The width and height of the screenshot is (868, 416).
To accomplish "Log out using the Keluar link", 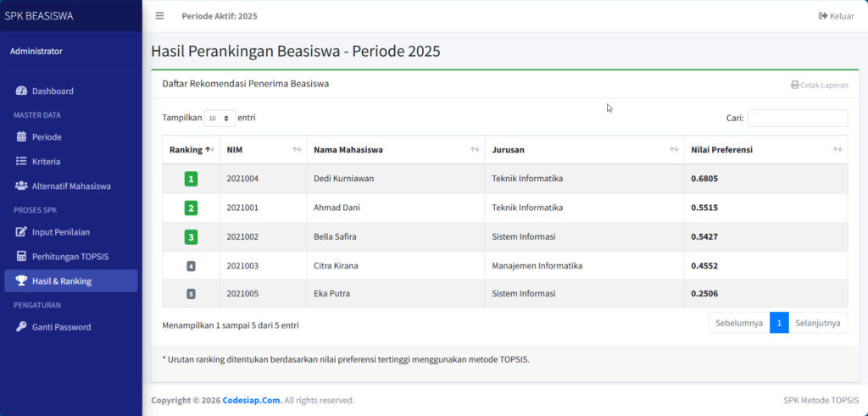I will [x=836, y=16].
